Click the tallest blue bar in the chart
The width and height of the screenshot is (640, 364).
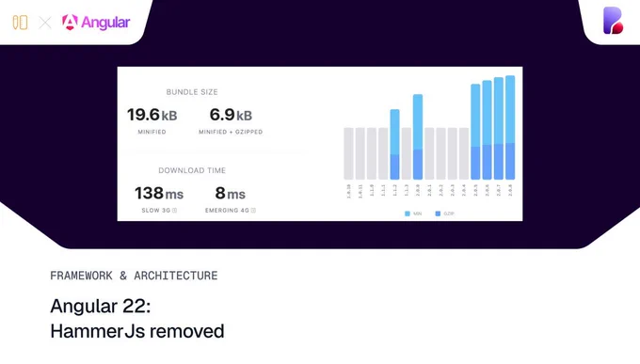(x=510, y=127)
